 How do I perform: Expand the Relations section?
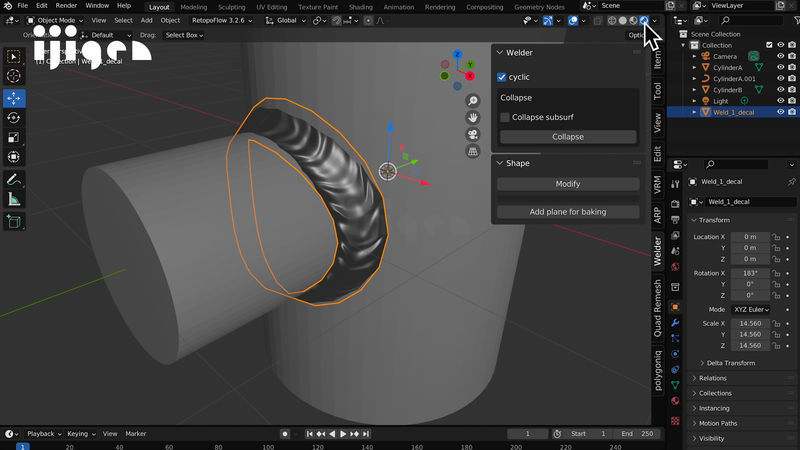(x=709, y=379)
